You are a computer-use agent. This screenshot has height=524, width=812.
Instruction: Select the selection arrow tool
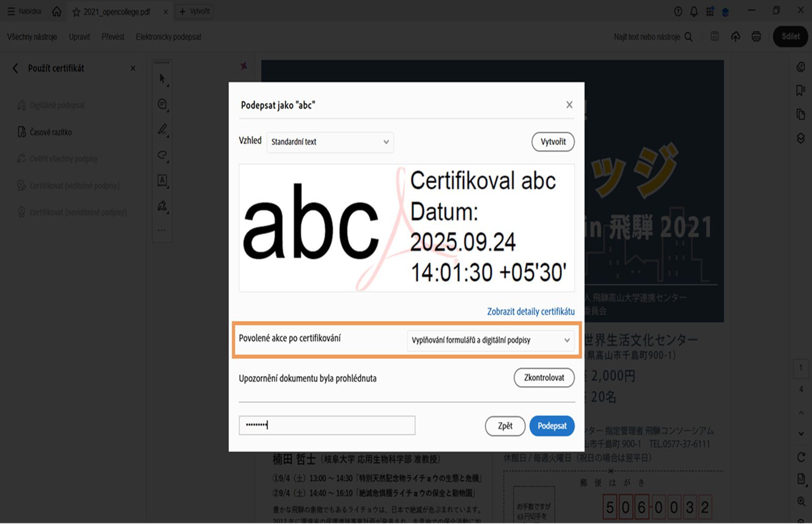pyautogui.click(x=161, y=79)
